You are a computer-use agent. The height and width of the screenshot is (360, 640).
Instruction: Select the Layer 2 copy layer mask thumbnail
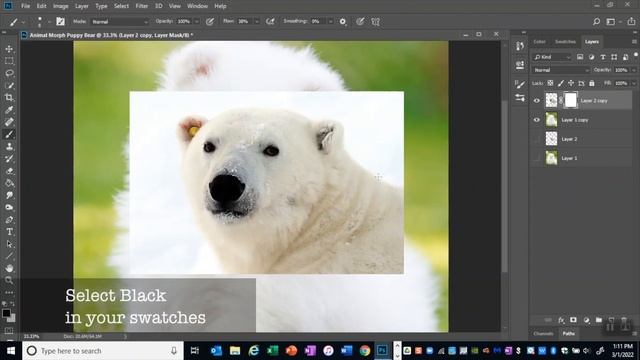571,100
